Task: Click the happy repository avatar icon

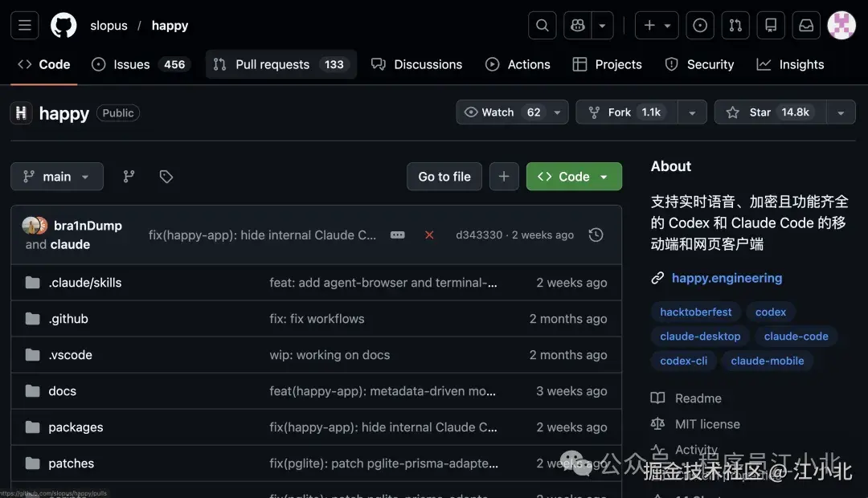Action: (21, 113)
